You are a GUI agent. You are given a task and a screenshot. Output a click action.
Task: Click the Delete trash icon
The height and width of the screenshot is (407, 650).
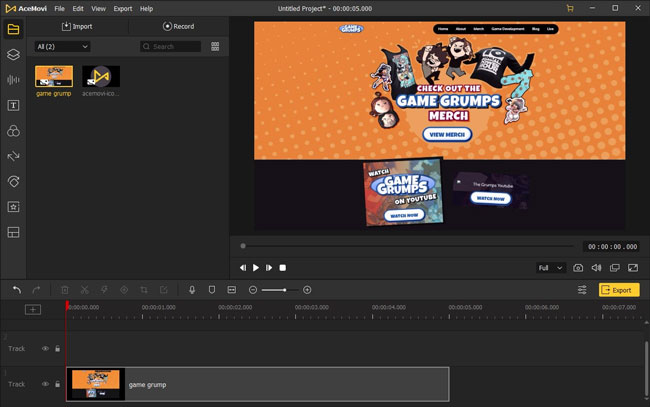(65, 290)
